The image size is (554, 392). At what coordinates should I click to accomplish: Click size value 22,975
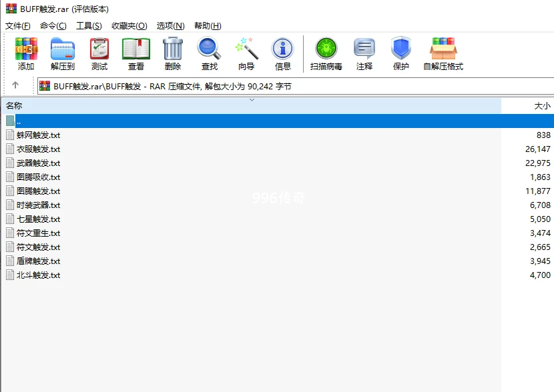click(x=538, y=163)
